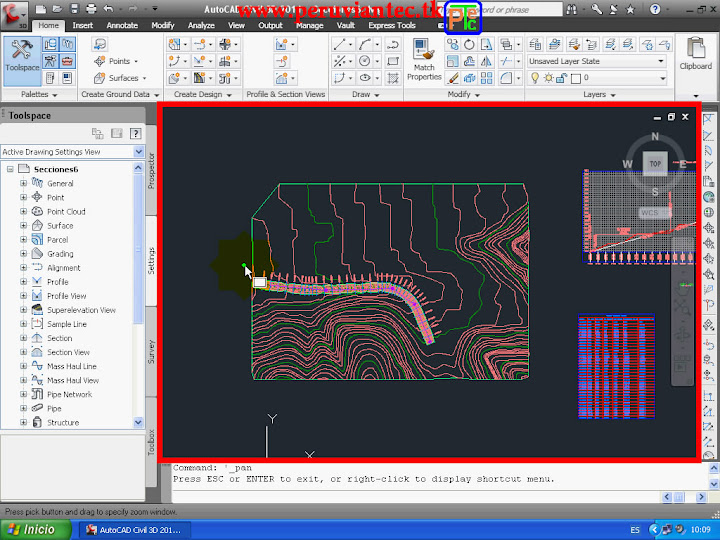Click the binoculars search icon in title bar

tap(572, 9)
